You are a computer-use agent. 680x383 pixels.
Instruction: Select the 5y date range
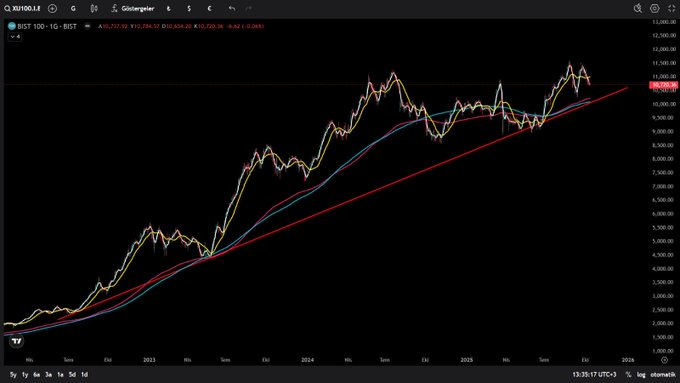(13, 374)
